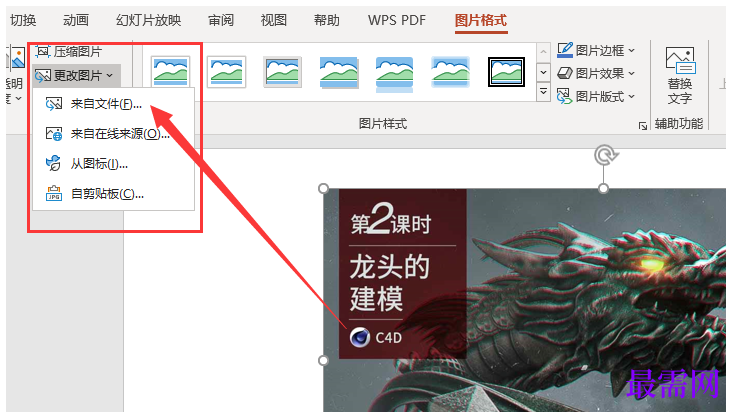The width and height of the screenshot is (738, 415).
Task: Open the 动画 ribbon tab
Action: (76, 20)
